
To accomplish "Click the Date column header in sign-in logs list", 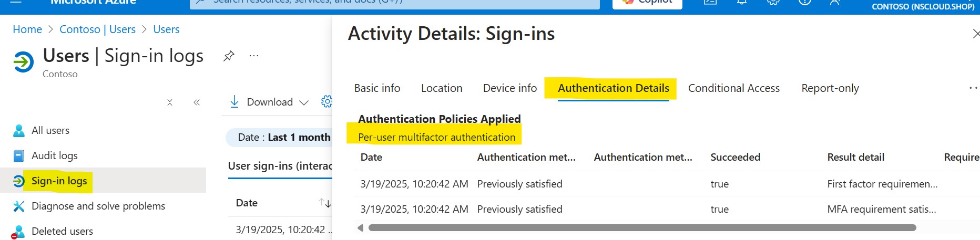I will (247, 203).
